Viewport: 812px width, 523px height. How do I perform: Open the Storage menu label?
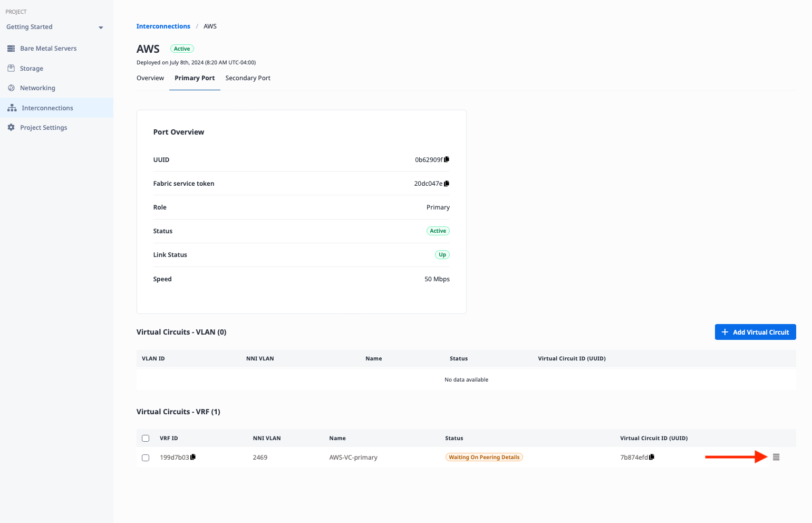click(32, 69)
